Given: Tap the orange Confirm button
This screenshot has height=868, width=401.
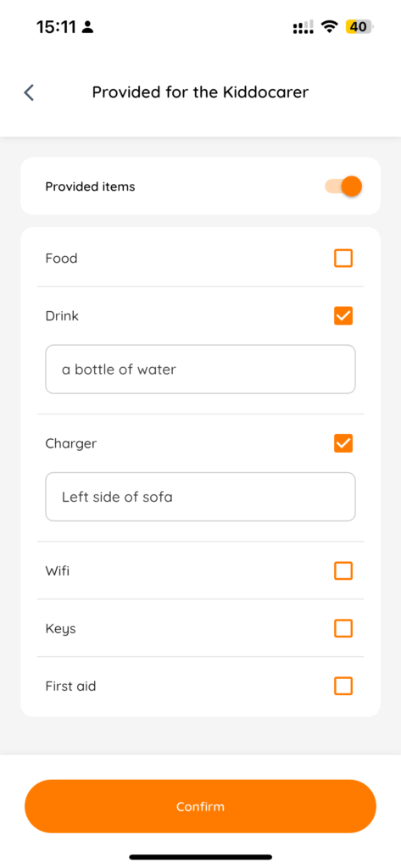Looking at the screenshot, I should coord(200,806).
